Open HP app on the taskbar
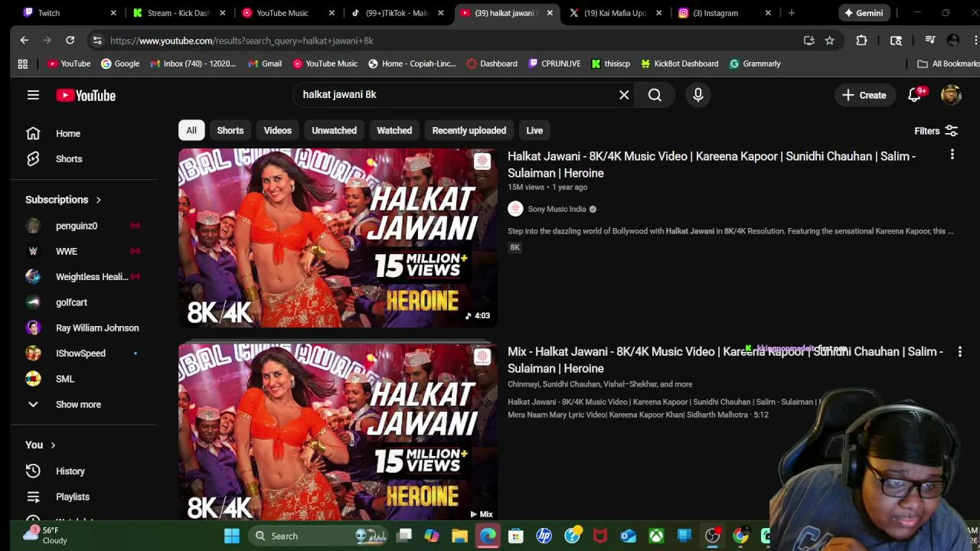Image resolution: width=980 pixels, height=551 pixels. tap(544, 536)
